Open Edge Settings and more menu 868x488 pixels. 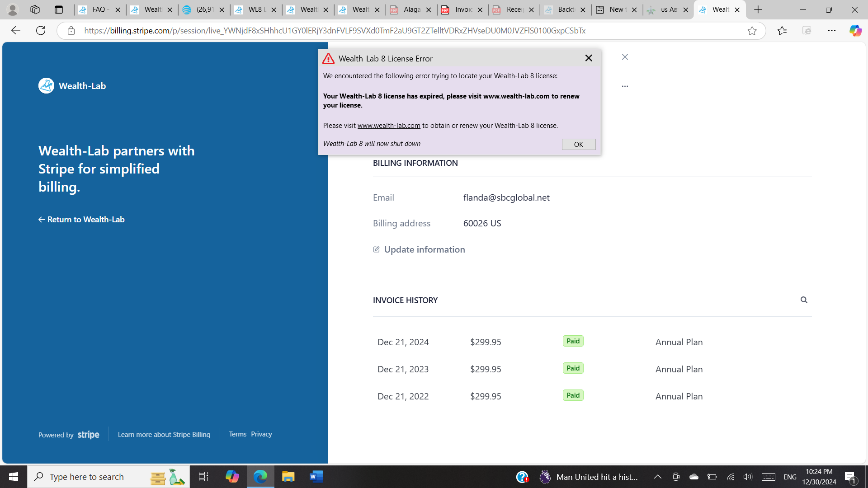click(x=832, y=31)
